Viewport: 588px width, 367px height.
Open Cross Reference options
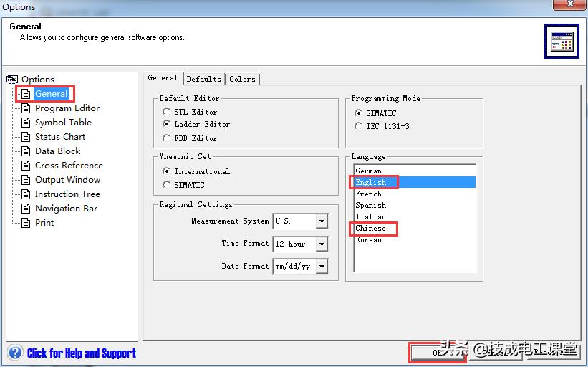[69, 165]
